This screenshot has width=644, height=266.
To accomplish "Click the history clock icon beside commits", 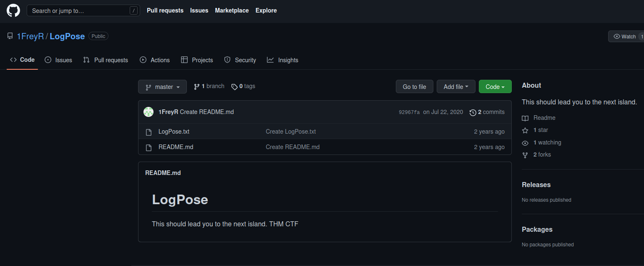I will click(473, 112).
